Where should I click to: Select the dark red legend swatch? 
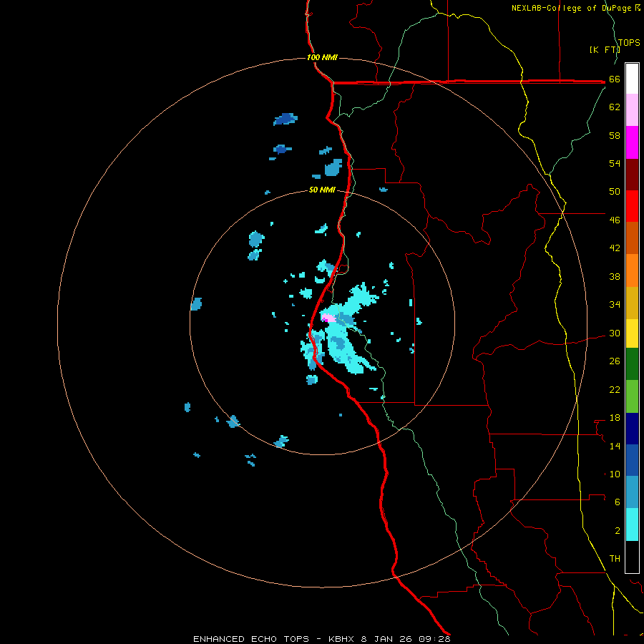click(x=632, y=174)
